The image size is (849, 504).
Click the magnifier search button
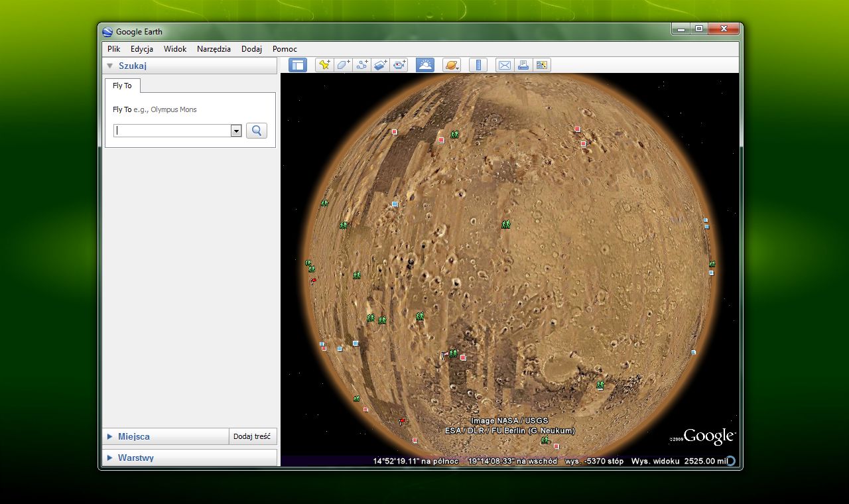(x=257, y=131)
